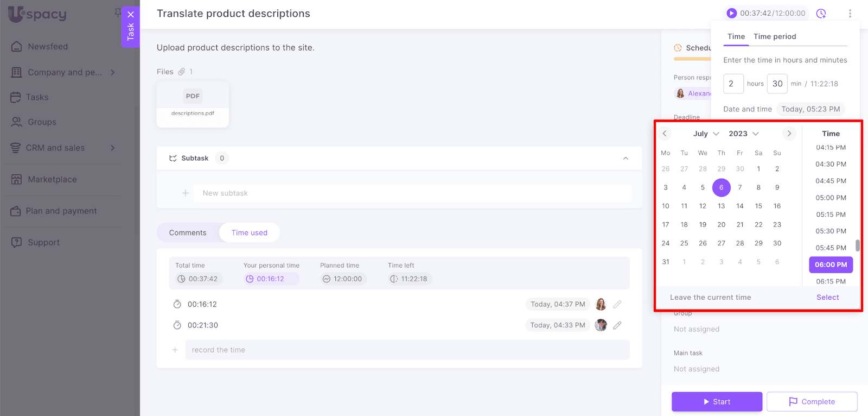The width and height of the screenshot is (868, 416).
Task: Collapse the Subtask section
Action: click(x=626, y=159)
